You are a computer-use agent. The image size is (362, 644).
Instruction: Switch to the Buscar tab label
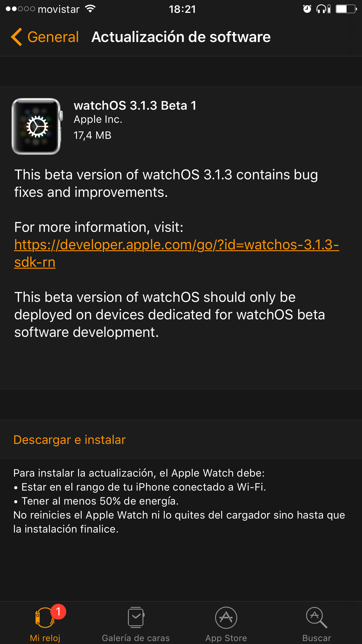click(317, 638)
